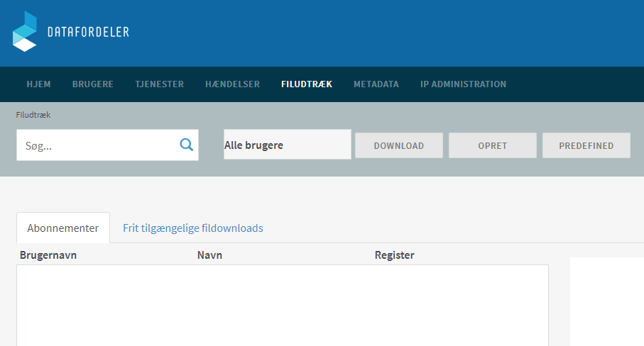Navigate to TJENESTER in the menu
644x346 pixels.
159,84
